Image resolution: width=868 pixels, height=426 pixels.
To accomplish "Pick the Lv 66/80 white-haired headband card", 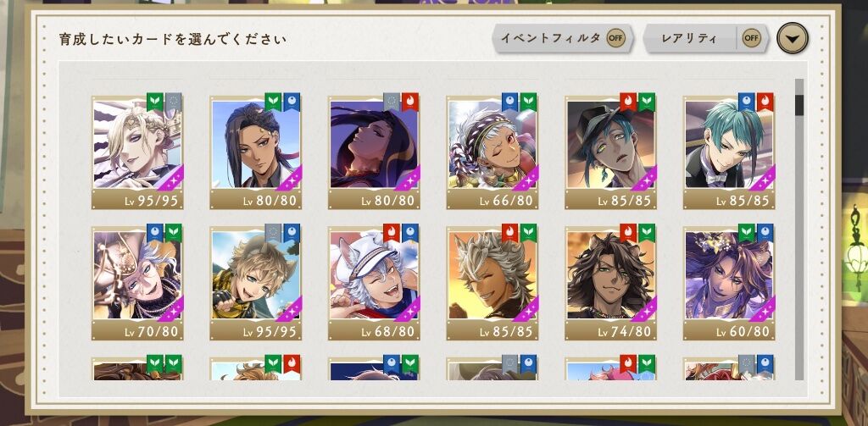I will pos(492,152).
